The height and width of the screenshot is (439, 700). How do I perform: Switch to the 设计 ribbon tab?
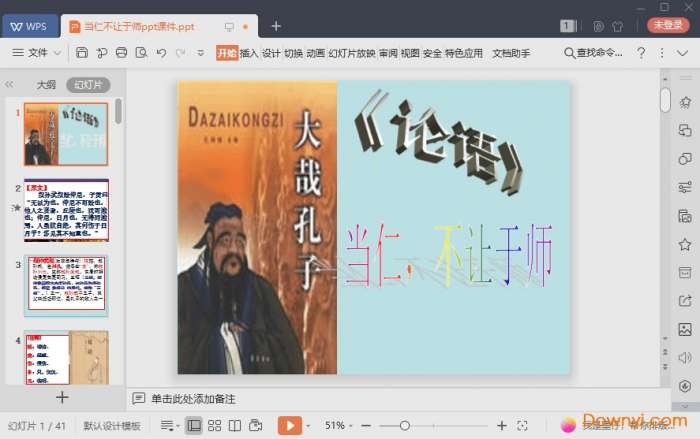[271, 53]
